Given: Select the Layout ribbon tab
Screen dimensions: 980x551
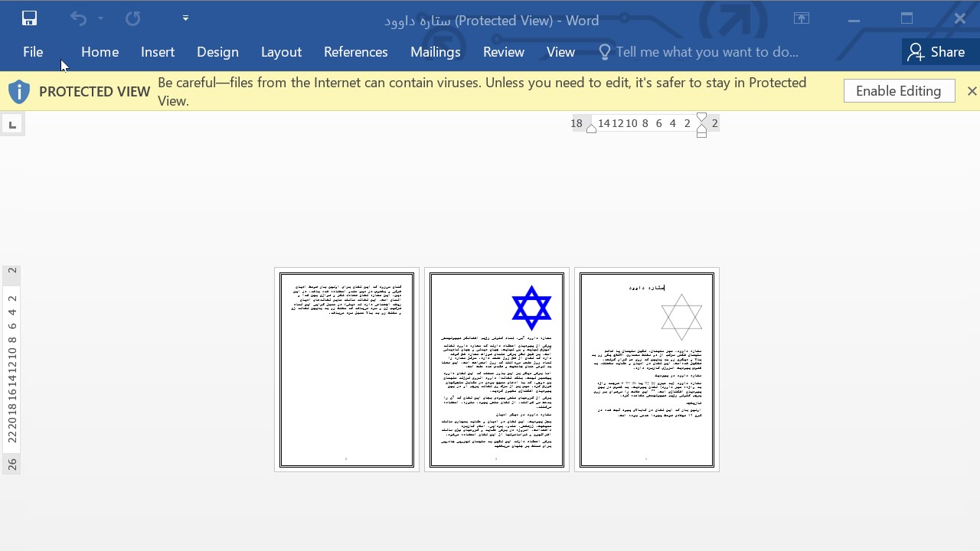Looking at the screenshot, I should (x=281, y=52).
